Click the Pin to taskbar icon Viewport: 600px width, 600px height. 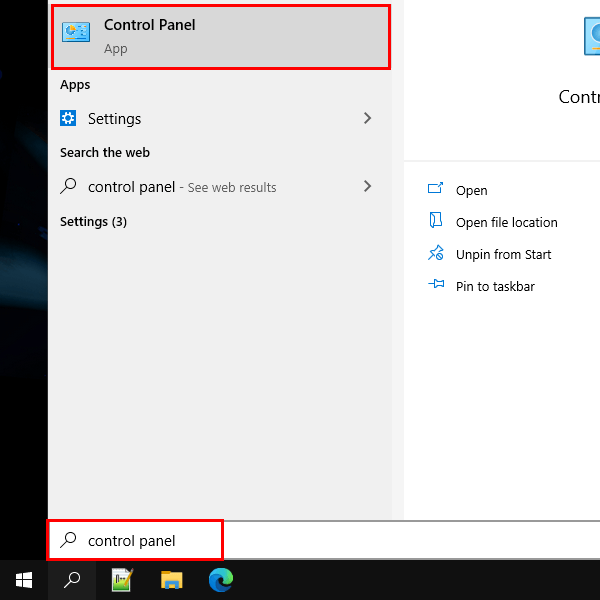436,284
